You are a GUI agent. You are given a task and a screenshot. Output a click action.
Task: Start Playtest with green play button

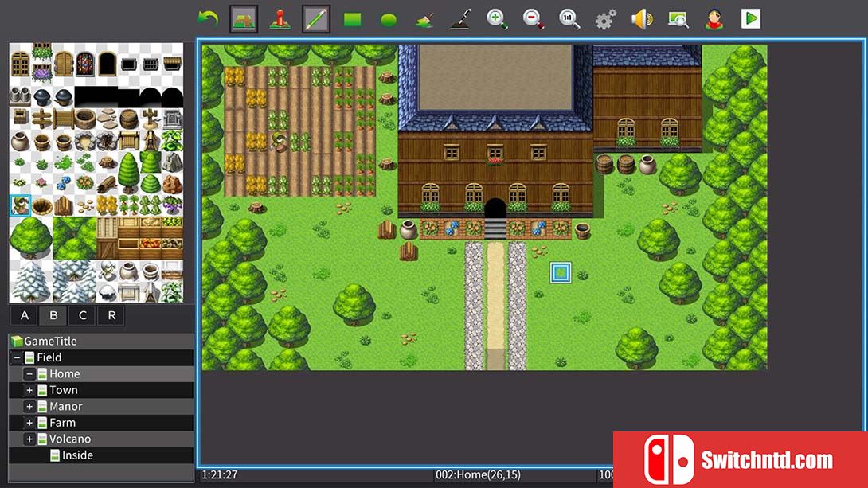tap(751, 19)
